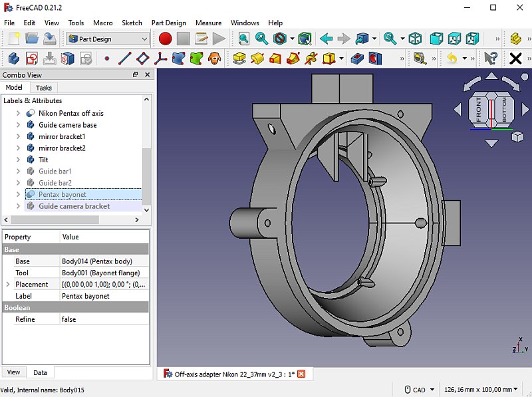Open the Measure menu

pos(208,23)
